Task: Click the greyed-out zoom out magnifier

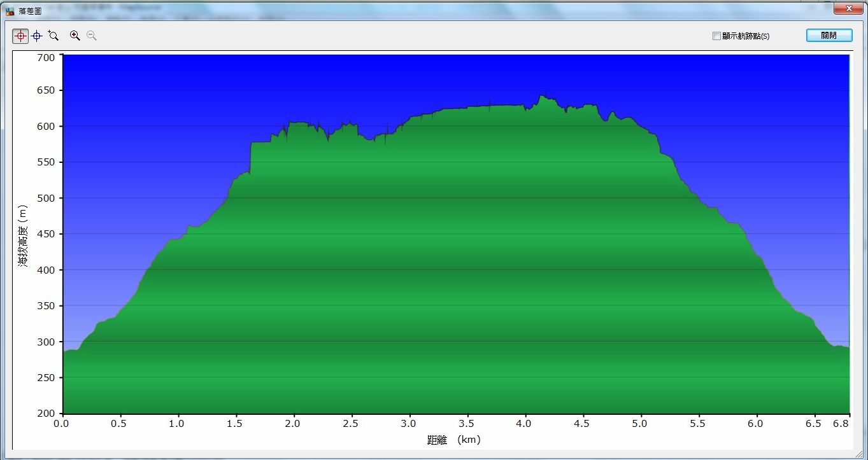Action: point(92,36)
